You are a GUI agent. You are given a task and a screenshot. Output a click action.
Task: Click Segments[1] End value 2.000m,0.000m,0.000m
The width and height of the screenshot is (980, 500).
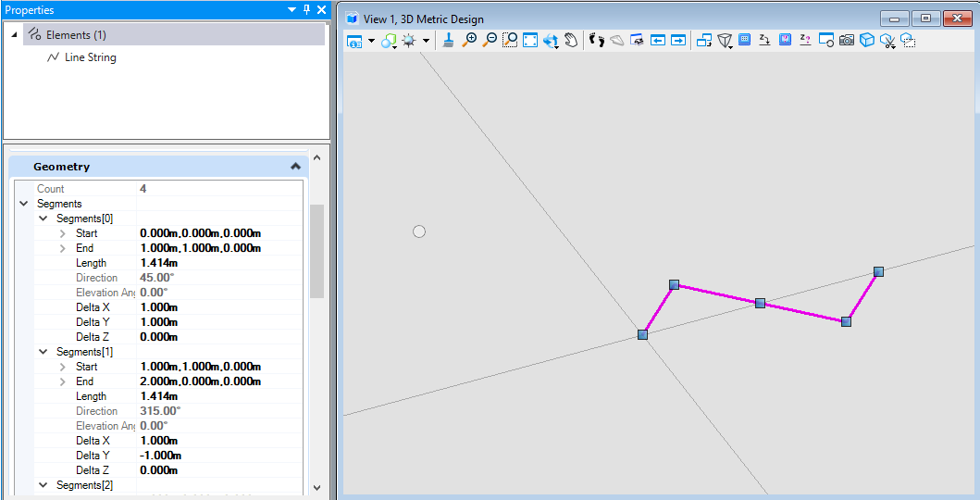(201, 381)
